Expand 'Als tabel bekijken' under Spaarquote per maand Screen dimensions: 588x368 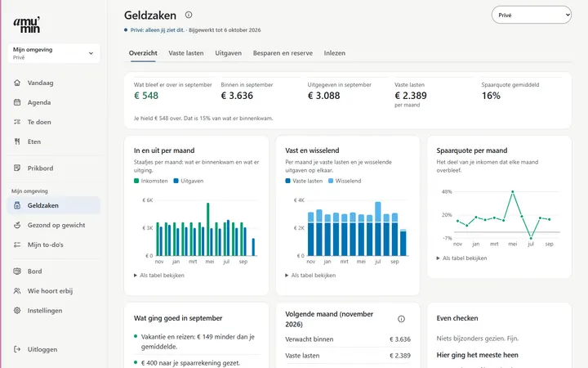[461, 258]
